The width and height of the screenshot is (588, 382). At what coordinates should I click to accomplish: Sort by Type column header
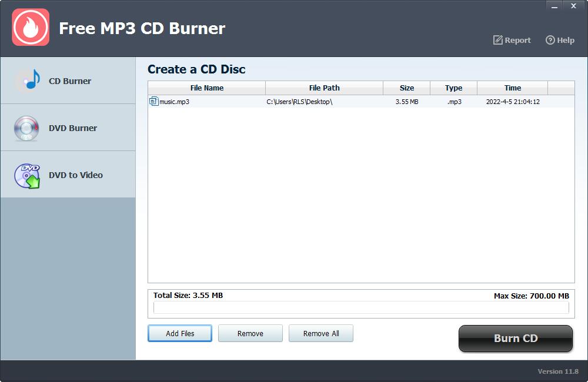pos(453,88)
